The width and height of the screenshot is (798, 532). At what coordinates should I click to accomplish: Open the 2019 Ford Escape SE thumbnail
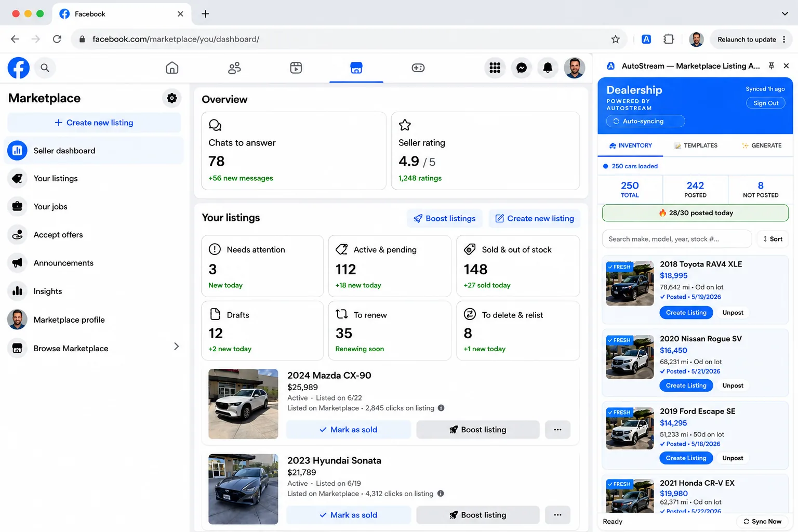click(x=630, y=429)
